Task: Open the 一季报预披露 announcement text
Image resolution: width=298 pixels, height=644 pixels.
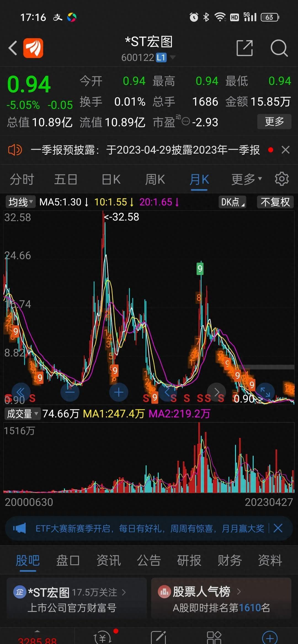Action: click(x=145, y=150)
